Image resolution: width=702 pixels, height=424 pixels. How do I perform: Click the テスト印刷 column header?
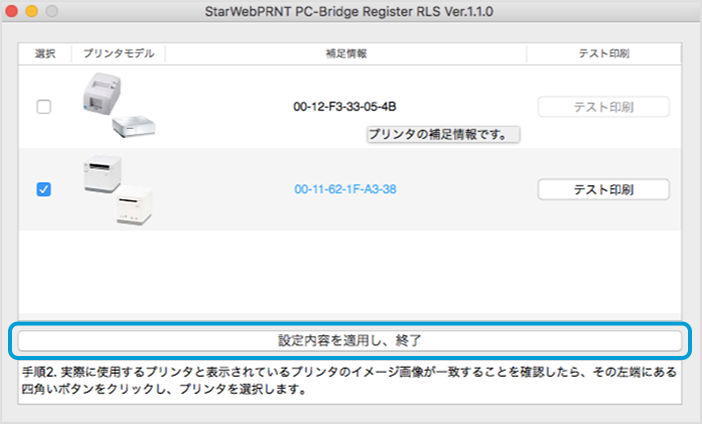(604, 54)
